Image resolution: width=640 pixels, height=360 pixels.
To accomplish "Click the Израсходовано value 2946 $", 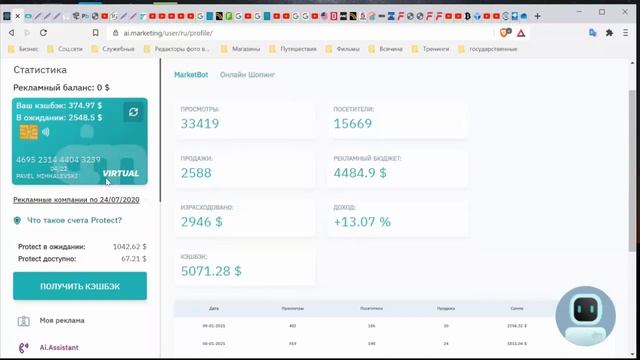I will [202, 222].
